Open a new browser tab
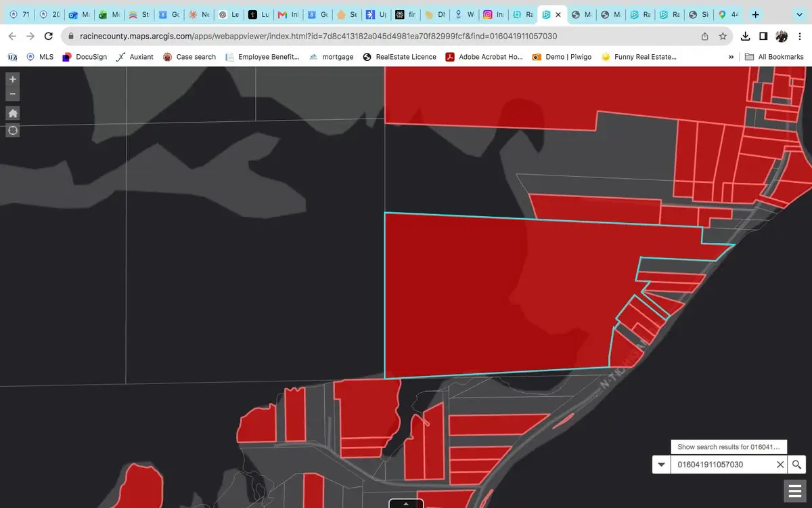The width and height of the screenshot is (812, 508). tap(756, 14)
